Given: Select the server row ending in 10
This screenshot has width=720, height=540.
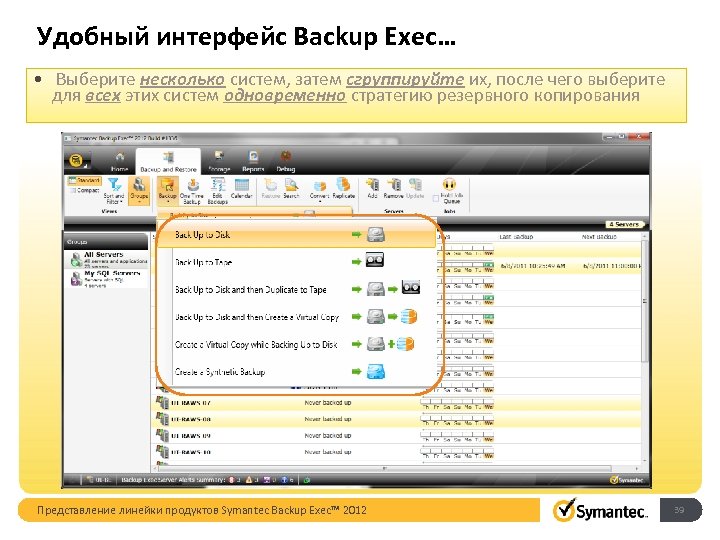Looking at the screenshot, I should click(x=396, y=452).
